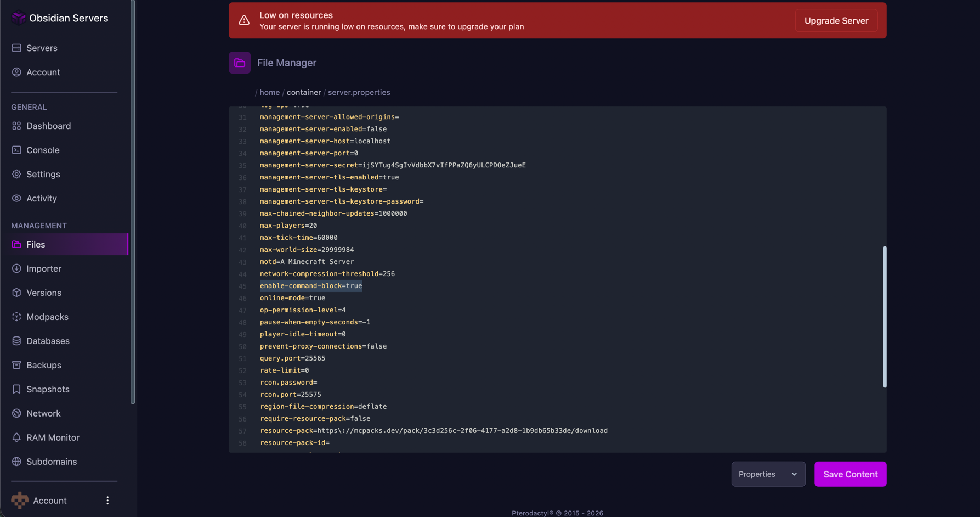Navigate to home in the breadcrumb
980x517 pixels.
click(x=269, y=92)
